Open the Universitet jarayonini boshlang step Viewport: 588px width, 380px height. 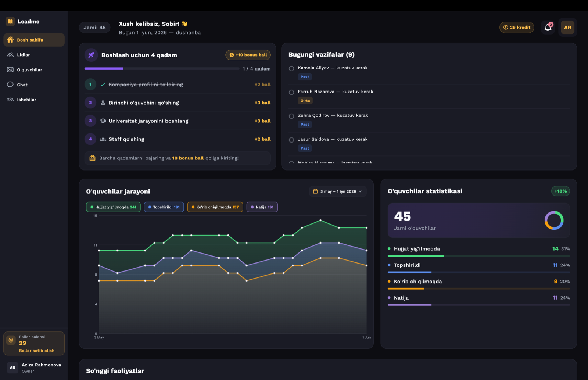(178, 121)
